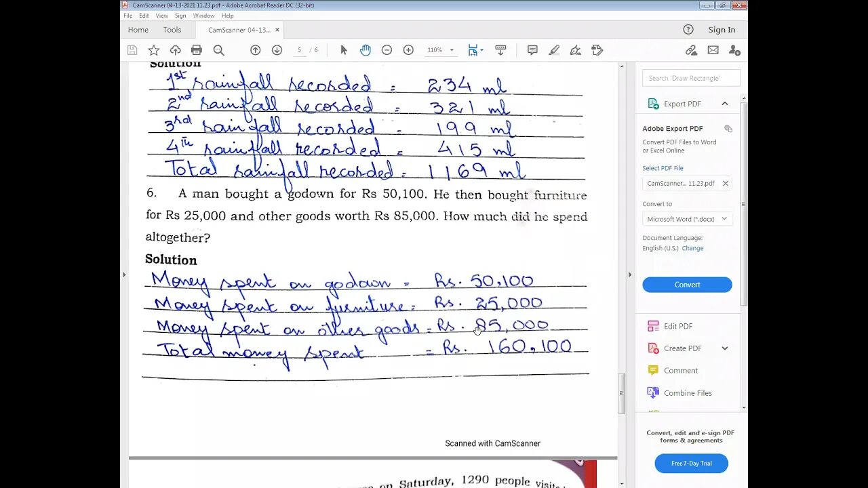868x488 pixels.
Task: Click the blue Convert button
Action: tap(687, 285)
